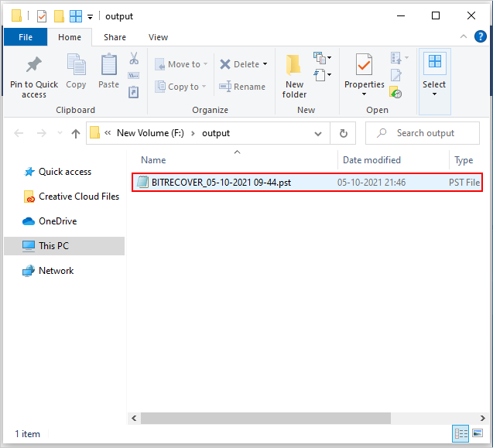Open address bar history dropdown
Viewport: 493px width, 448px height.
(318, 133)
